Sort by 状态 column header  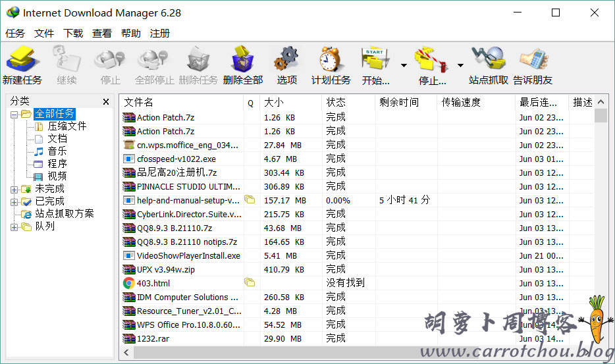[x=348, y=103]
